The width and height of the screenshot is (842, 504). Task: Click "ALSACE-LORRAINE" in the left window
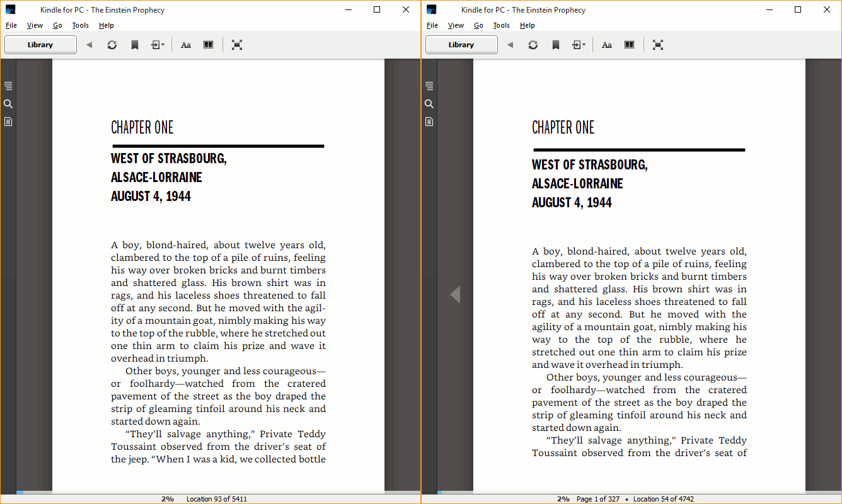(156, 177)
